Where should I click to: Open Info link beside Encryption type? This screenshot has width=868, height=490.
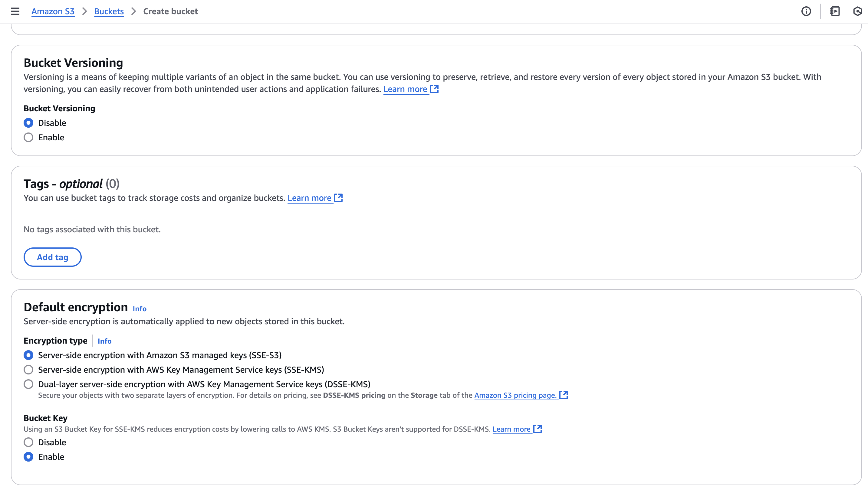(104, 341)
